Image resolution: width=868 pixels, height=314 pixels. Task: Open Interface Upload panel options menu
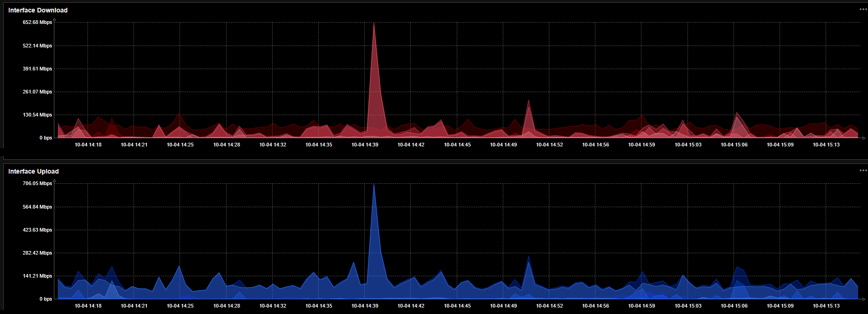pos(863,170)
